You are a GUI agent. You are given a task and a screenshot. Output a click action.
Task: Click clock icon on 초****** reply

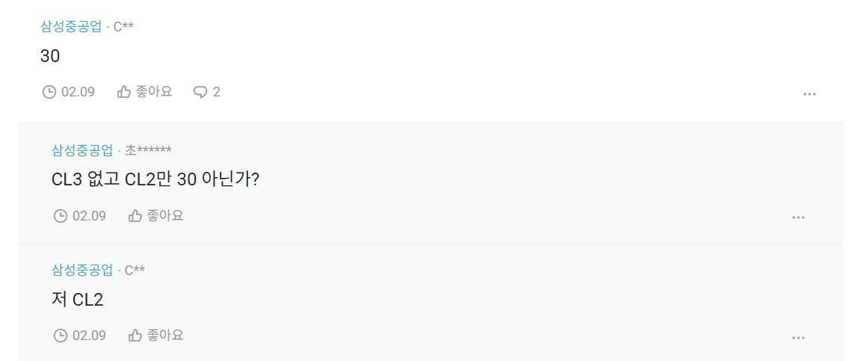(61, 216)
